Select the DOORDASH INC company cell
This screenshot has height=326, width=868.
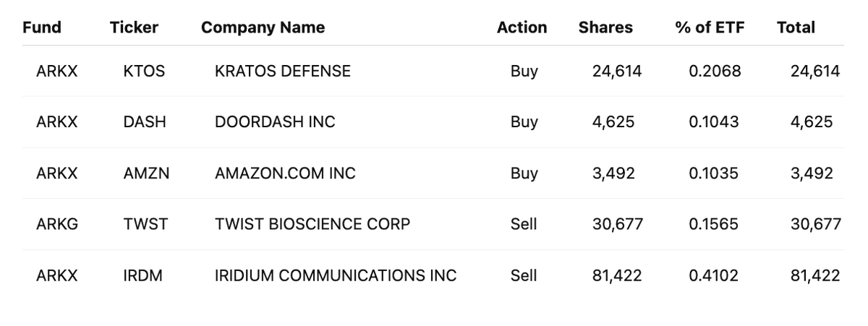coord(275,122)
